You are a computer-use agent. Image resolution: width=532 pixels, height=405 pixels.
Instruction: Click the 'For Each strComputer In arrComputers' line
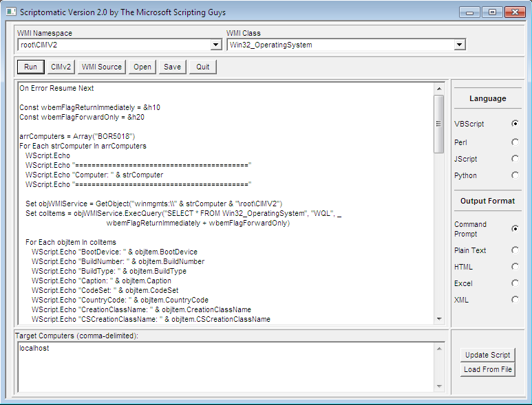click(83, 146)
